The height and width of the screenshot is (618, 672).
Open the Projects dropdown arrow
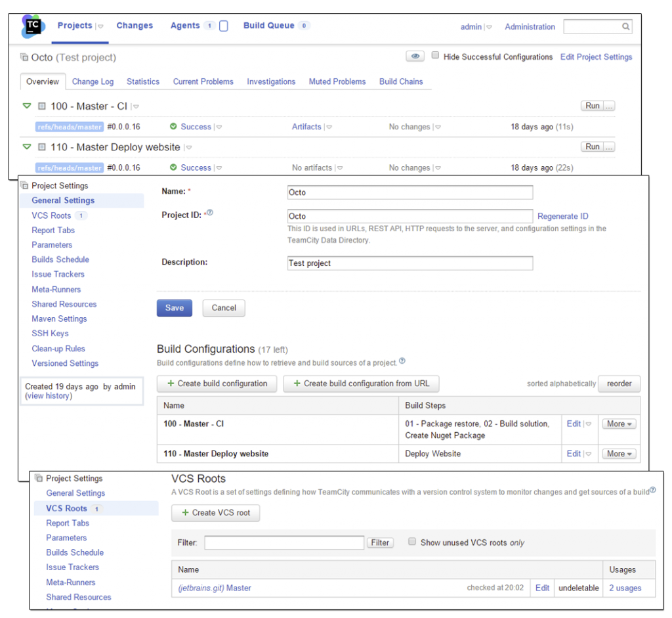(100, 26)
